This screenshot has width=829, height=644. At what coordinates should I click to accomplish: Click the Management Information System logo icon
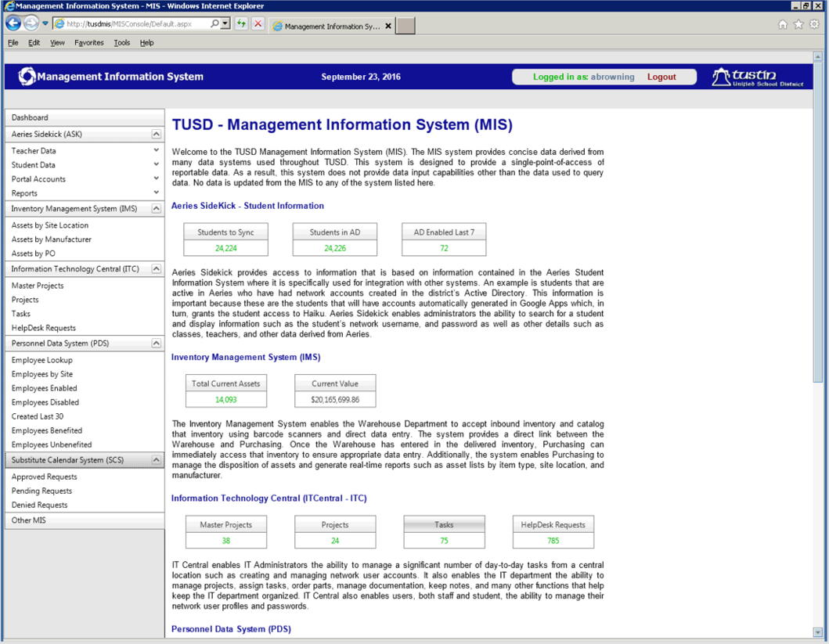point(27,77)
